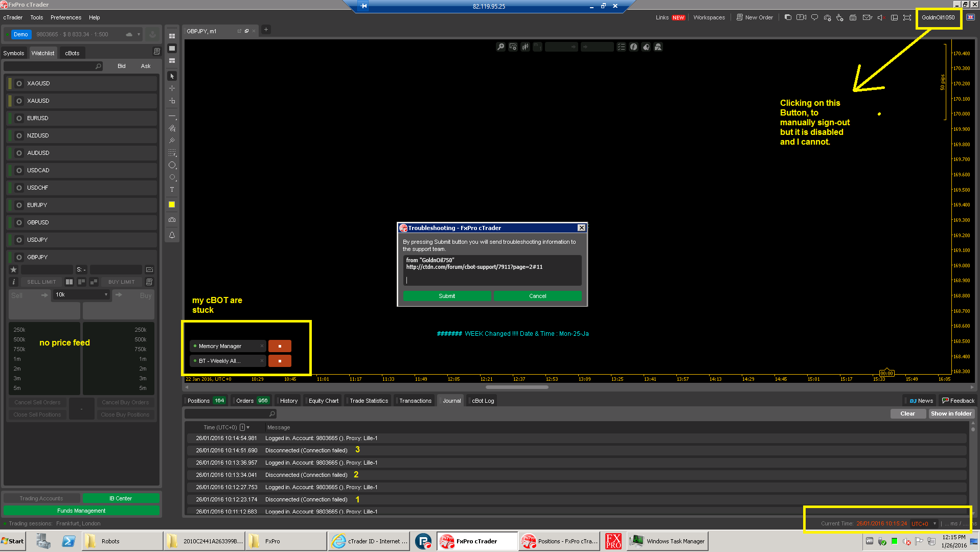Click the watchlist symbol search field

click(53, 66)
